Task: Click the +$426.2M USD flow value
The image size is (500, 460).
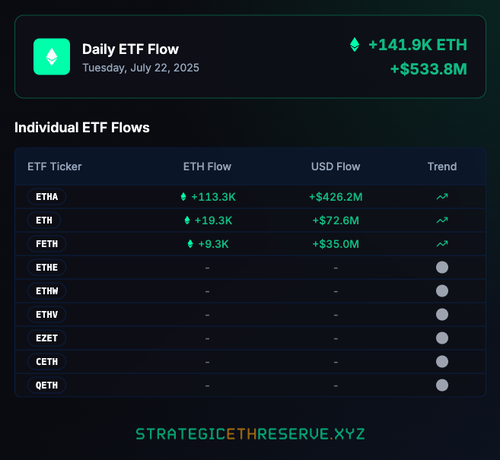Action: 336,197
